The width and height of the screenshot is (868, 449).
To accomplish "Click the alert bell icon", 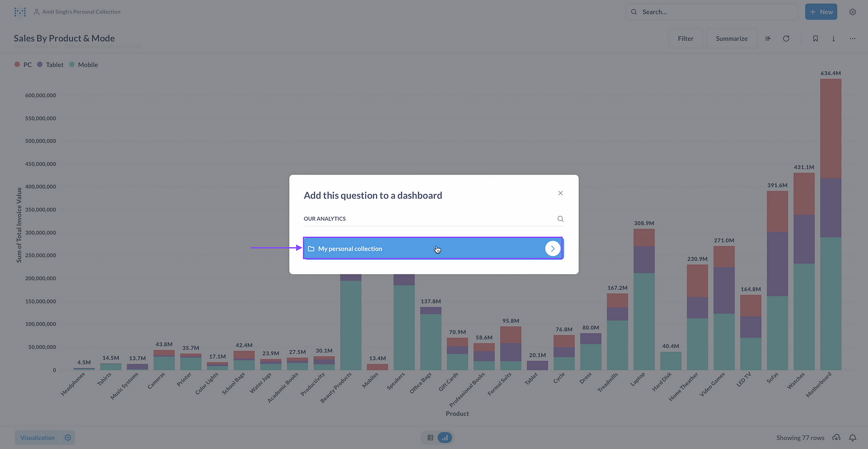I will click(x=853, y=438).
